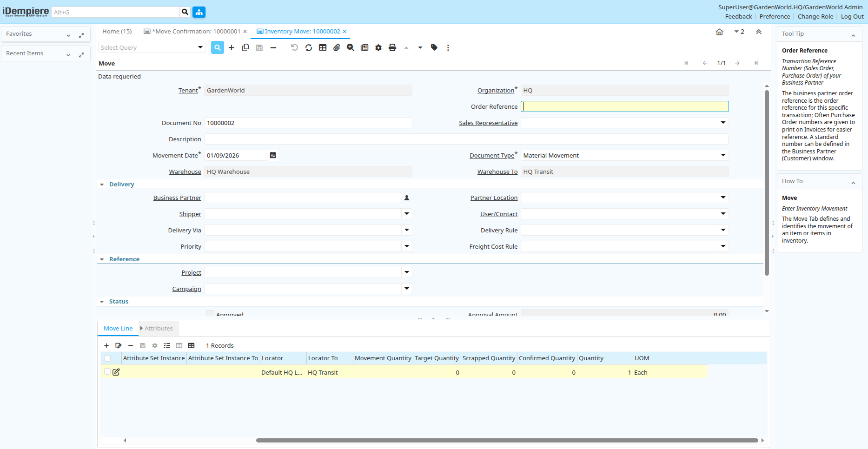Switch to the Attributes tab
The height and width of the screenshot is (449, 868).
click(158, 328)
